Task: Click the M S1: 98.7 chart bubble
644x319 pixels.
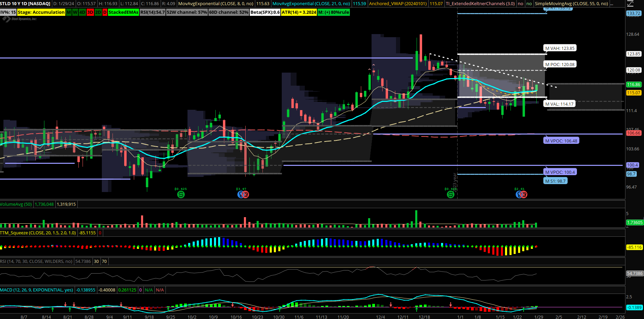Action: coord(555,181)
